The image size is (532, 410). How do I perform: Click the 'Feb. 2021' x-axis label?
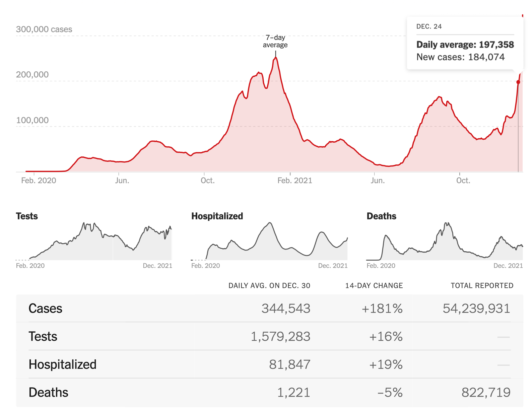coord(295,181)
